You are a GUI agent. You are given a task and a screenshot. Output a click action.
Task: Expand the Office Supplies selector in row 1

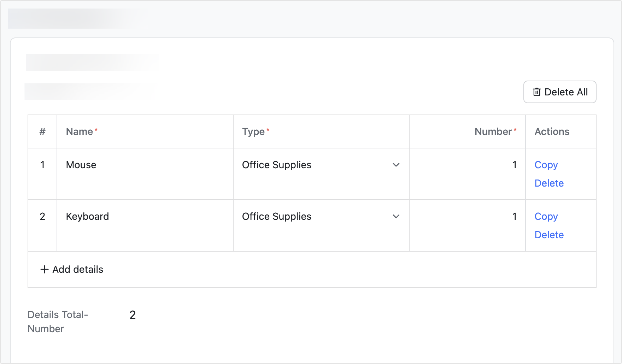397,165
